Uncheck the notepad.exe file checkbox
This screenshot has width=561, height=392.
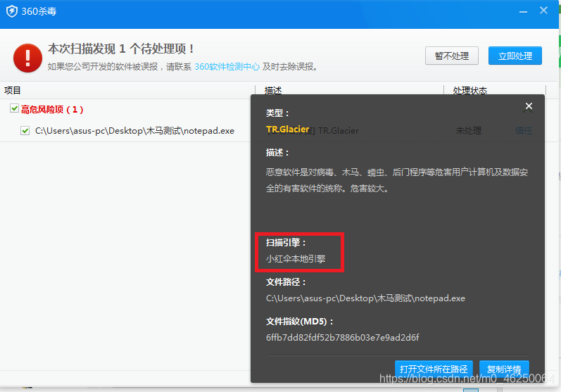25,130
